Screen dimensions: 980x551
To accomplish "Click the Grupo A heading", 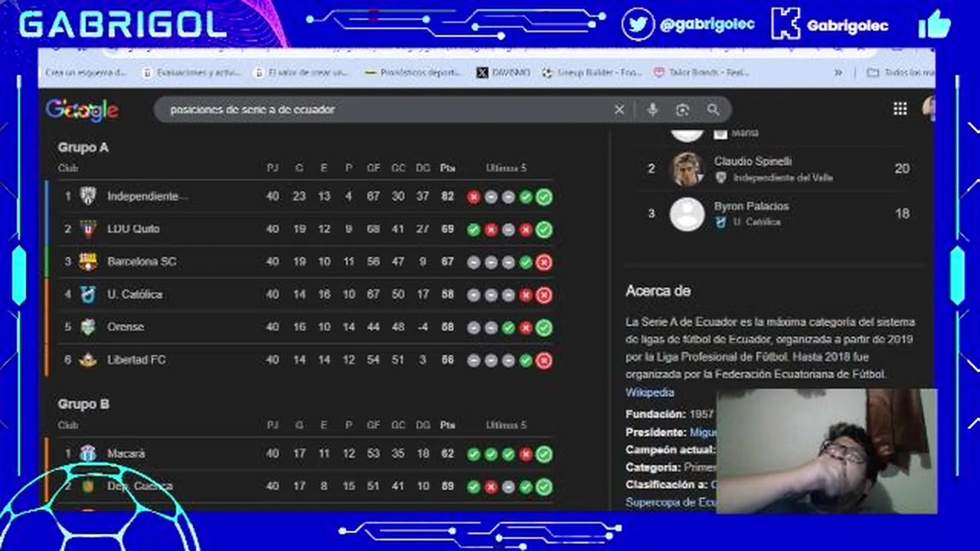I will (x=83, y=147).
